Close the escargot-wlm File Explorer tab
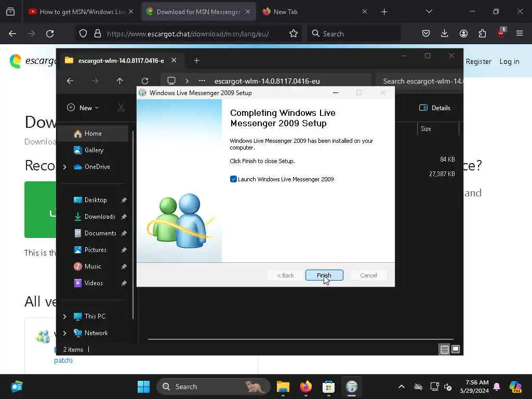Image resolution: width=532 pixels, height=399 pixels. point(174,60)
